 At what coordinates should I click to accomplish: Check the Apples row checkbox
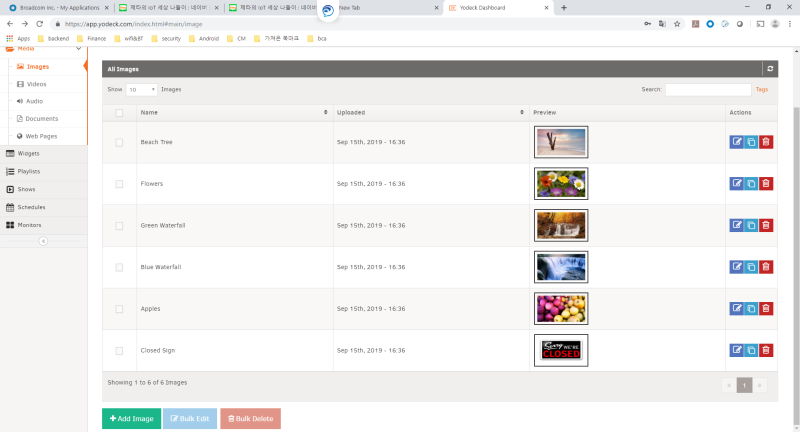point(119,309)
